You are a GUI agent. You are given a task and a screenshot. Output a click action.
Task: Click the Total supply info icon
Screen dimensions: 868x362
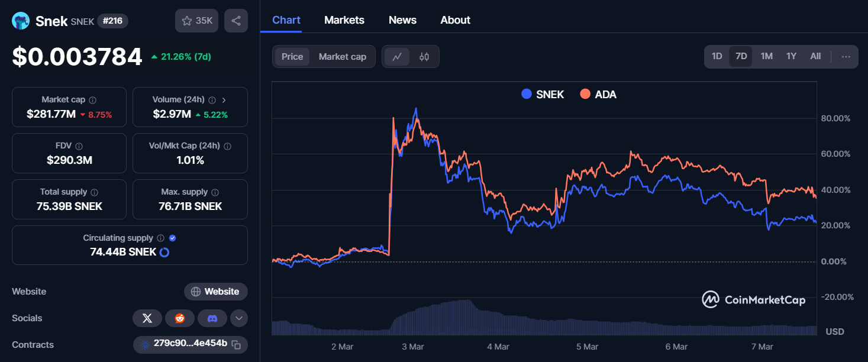[x=95, y=192]
